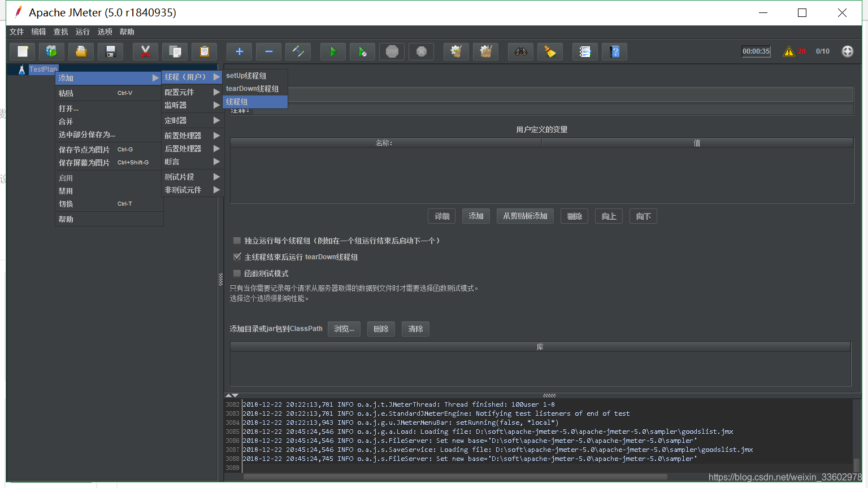This screenshot has width=868, height=488.
Task: Select 保存屏幕为图片 context entry
Action: [108, 163]
